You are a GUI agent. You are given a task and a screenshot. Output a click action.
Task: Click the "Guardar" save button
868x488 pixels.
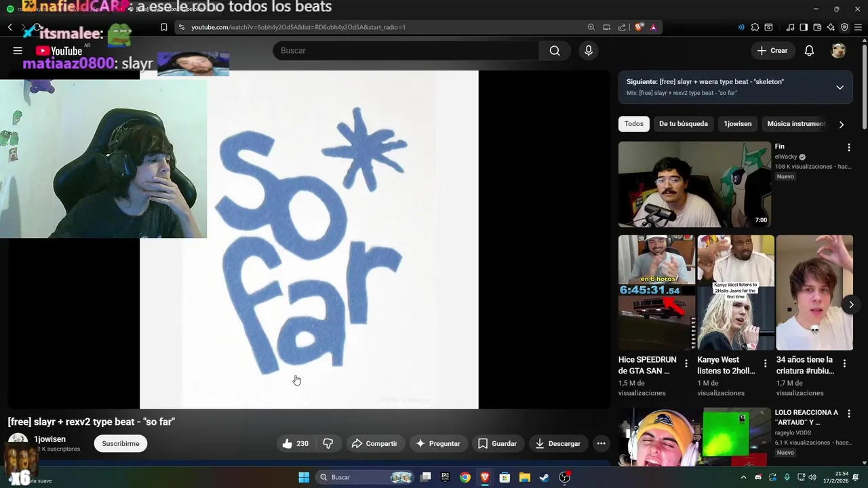click(x=498, y=443)
